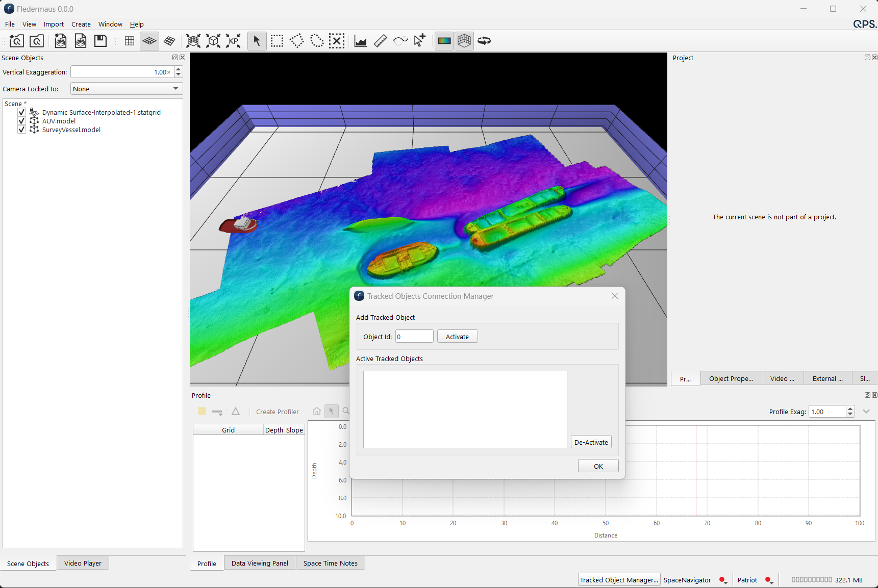Open the Import menu
878x588 pixels.
[x=54, y=24]
